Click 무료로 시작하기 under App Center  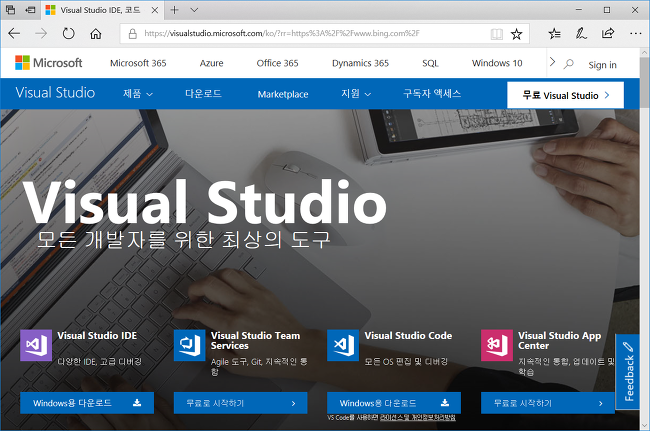pos(548,403)
